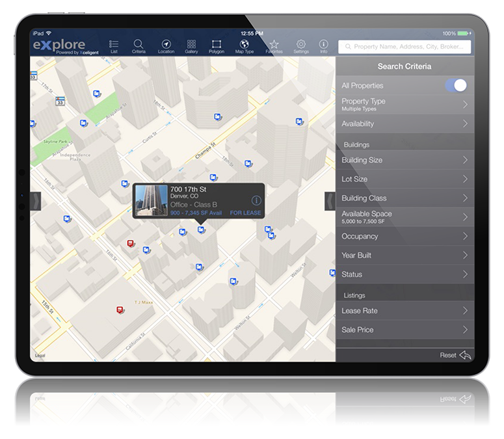
Task: Open the Lease Rate row
Action: tap(404, 311)
